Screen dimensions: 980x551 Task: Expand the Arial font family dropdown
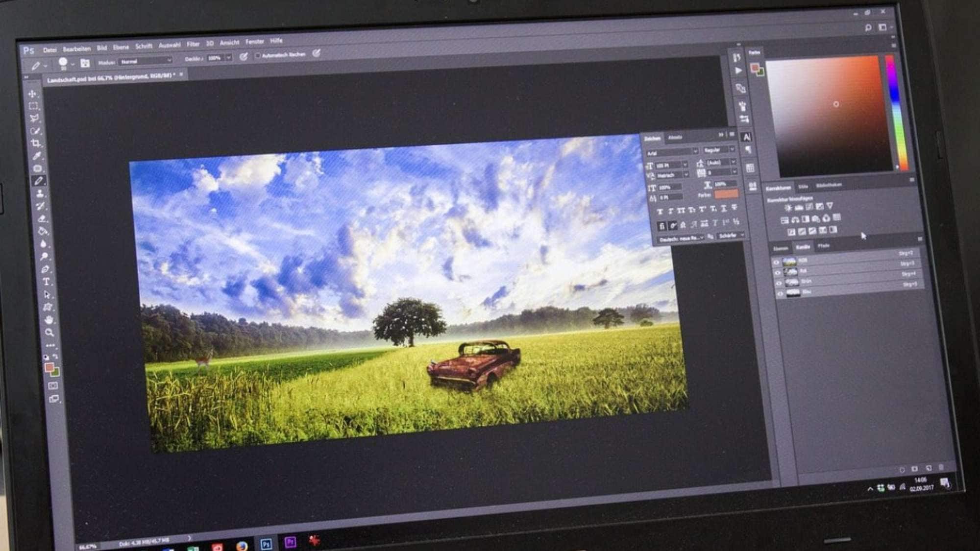pos(671,152)
